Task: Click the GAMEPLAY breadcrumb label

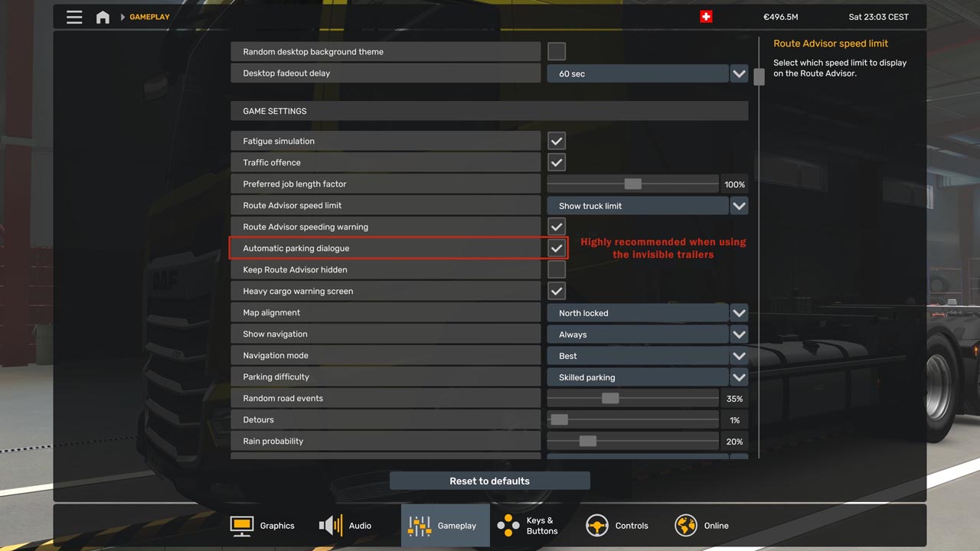Action: [150, 17]
